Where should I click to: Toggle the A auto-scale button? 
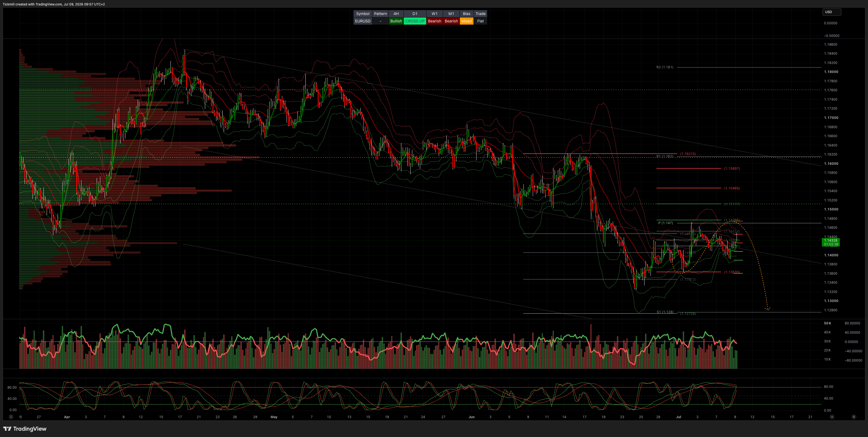click(x=832, y=417)
